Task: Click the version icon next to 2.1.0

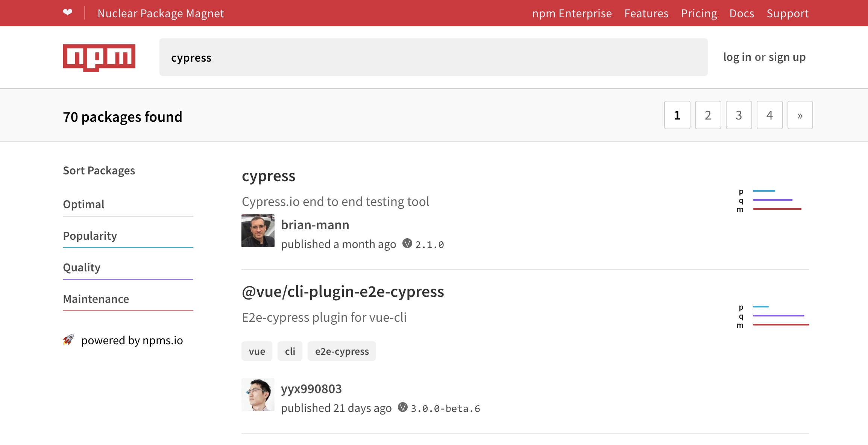Action: click(407, 244)
